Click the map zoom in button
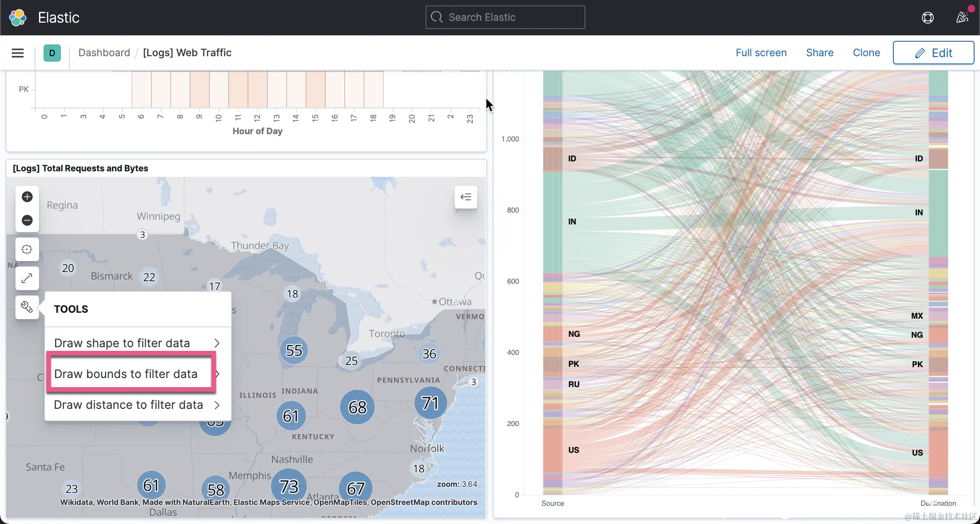The image size is (980, 524). tap(27, 197)
